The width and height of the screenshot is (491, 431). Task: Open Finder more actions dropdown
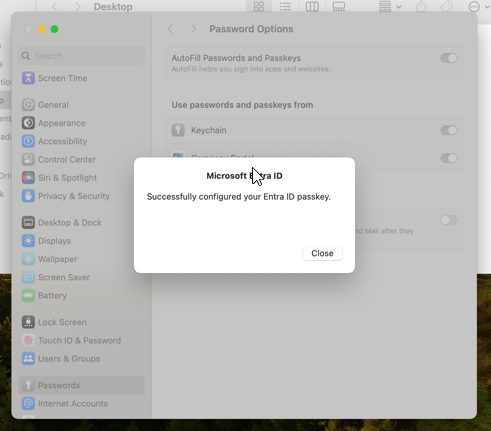(x=479, y=7)
